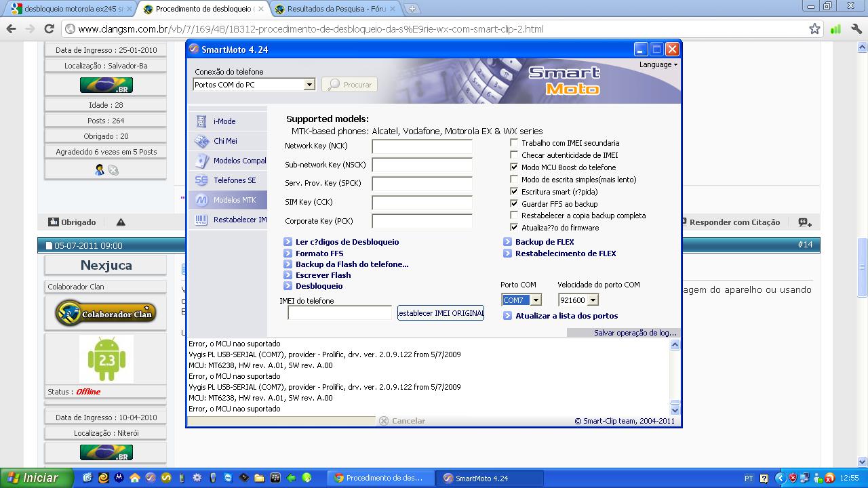Click the green arrow icon in quick launch
Screen dimensions: 868x488
coord(291,478)
